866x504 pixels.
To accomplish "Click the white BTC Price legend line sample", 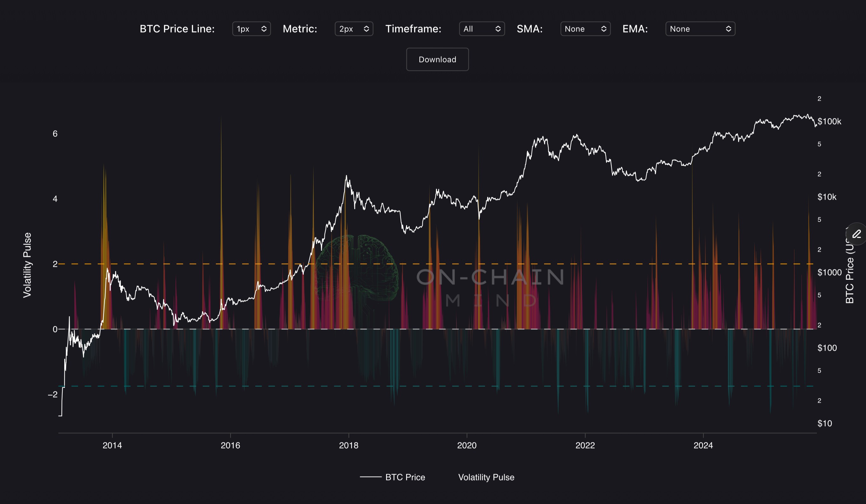I will 371,477.
